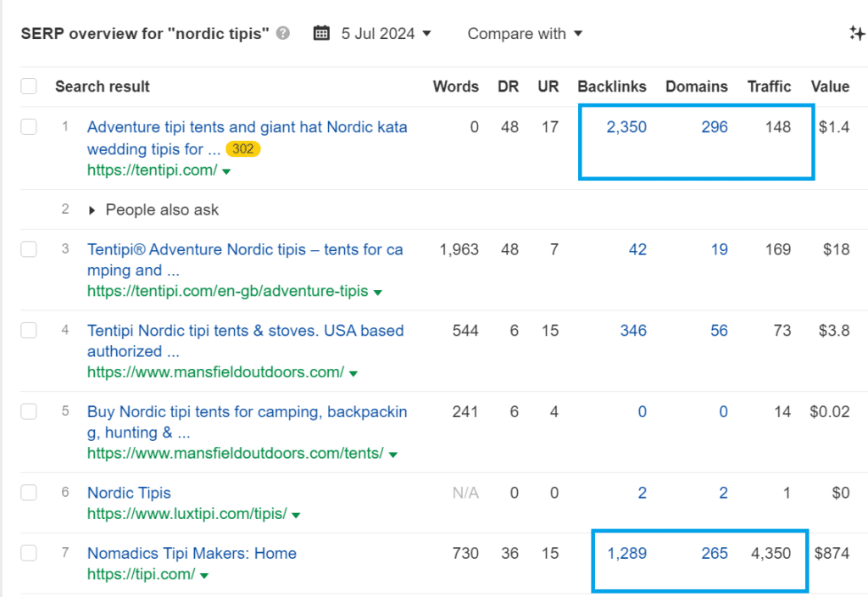Click the 169 traffic value in row 3
The width and height of the screenshot is (868, 597).
point(778,249)
